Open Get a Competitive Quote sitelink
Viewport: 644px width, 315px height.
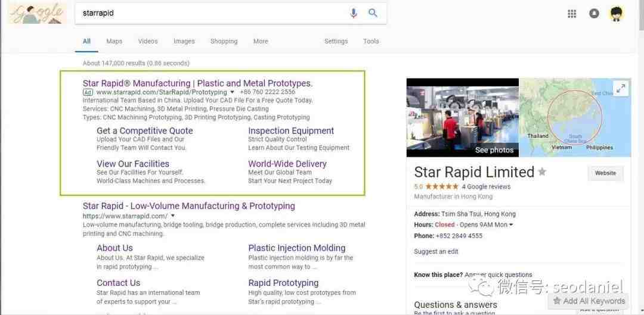coord(144,131)
